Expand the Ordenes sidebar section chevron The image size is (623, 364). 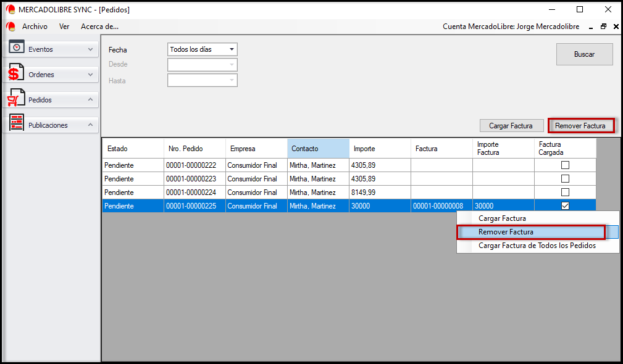[x=91, y=75]
